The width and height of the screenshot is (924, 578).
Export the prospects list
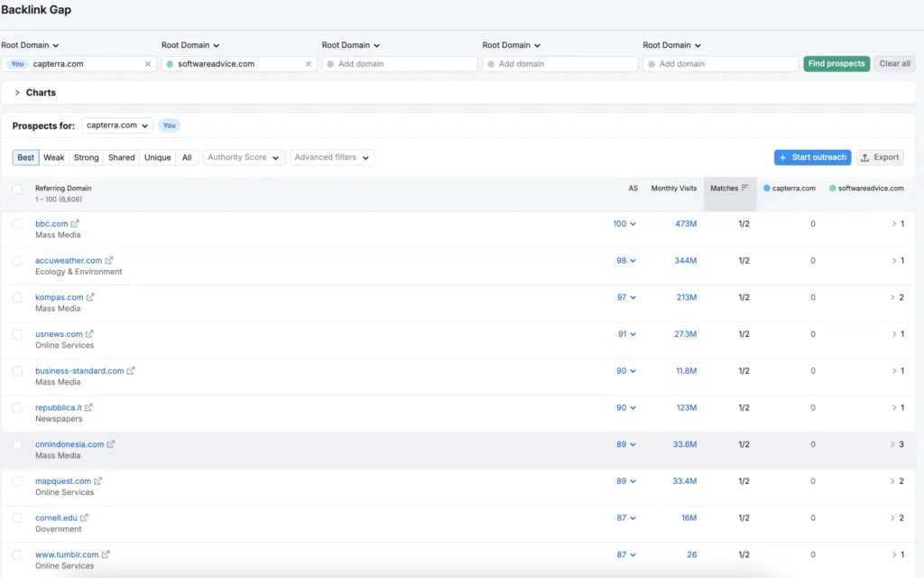point(880,157)
